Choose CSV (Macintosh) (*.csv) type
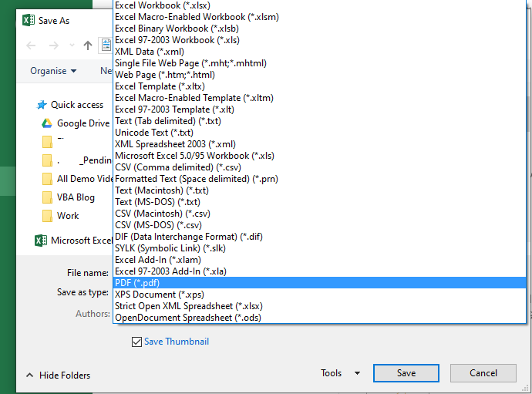 [x=319, y=213]
